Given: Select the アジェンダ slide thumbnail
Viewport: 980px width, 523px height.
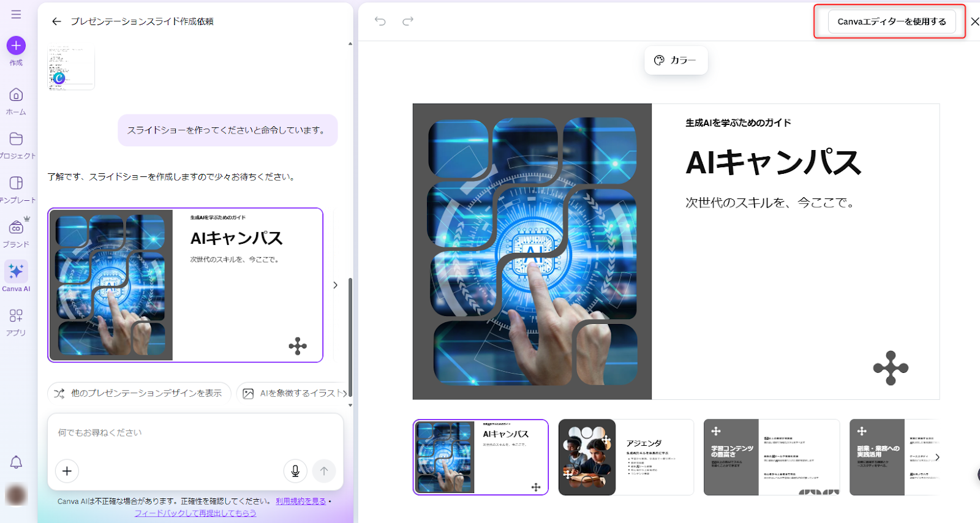Looking at the screenshot, I should [625, 457].
